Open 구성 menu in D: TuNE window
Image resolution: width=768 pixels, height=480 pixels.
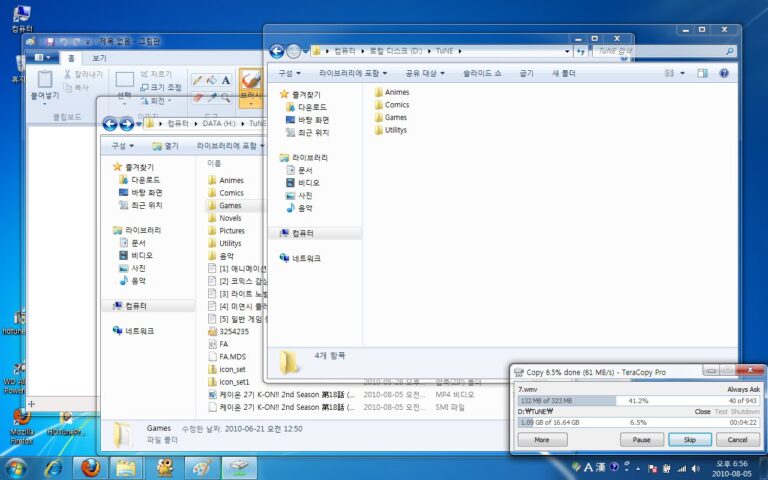coord(289,73)
